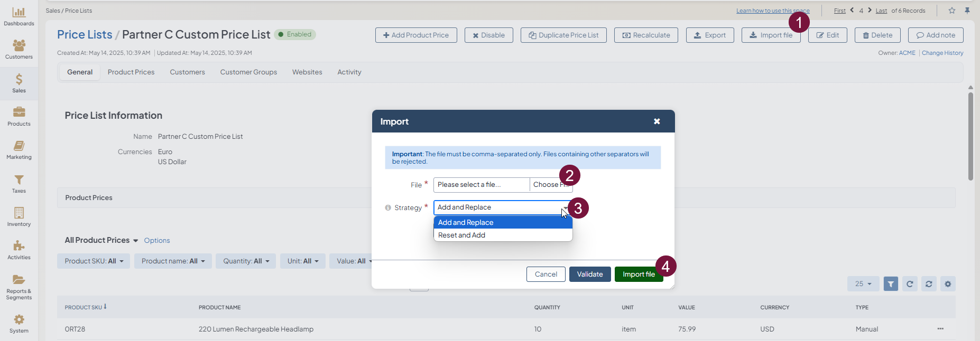Open the Customers sidebar section
The image size is (980, 341).
[x=19, y=50]
